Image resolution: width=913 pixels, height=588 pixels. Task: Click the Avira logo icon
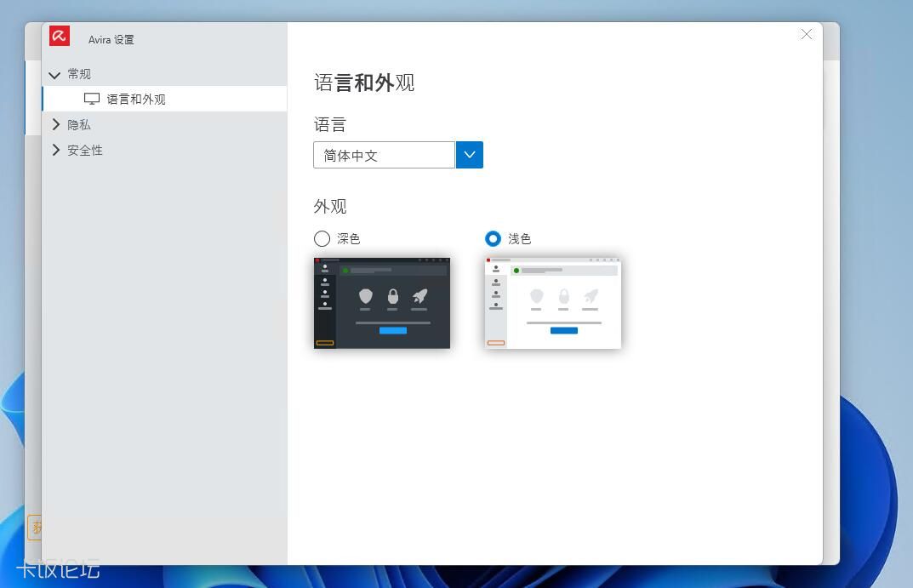pos(60,36)
